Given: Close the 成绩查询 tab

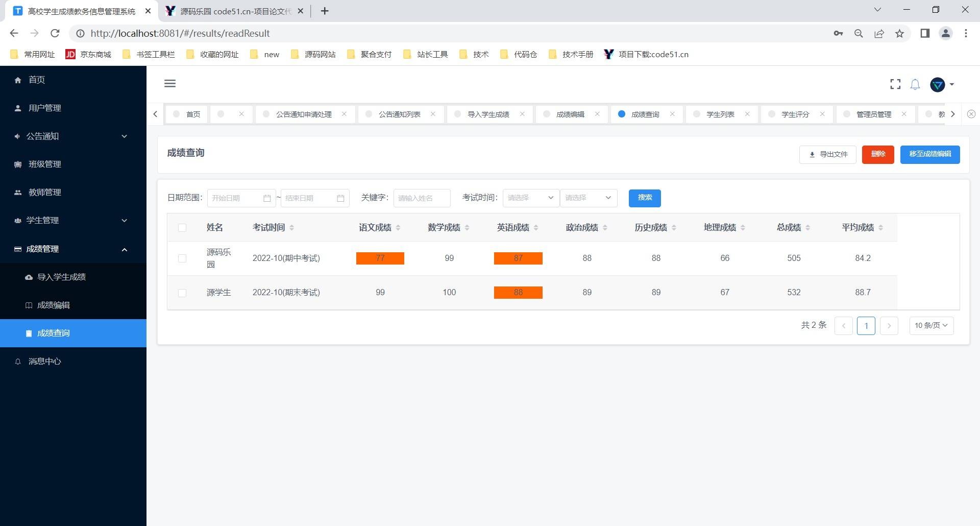Looking at the screenshot, I should coord(672,114).
